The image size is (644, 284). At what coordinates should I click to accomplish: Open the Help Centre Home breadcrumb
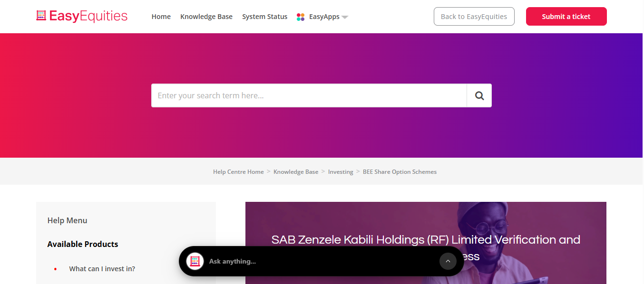(x=238, y=172)
